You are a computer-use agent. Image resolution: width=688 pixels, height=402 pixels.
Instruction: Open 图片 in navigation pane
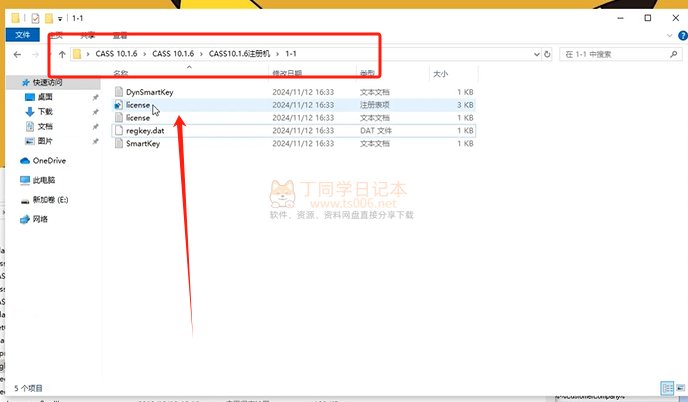[45, 141]
